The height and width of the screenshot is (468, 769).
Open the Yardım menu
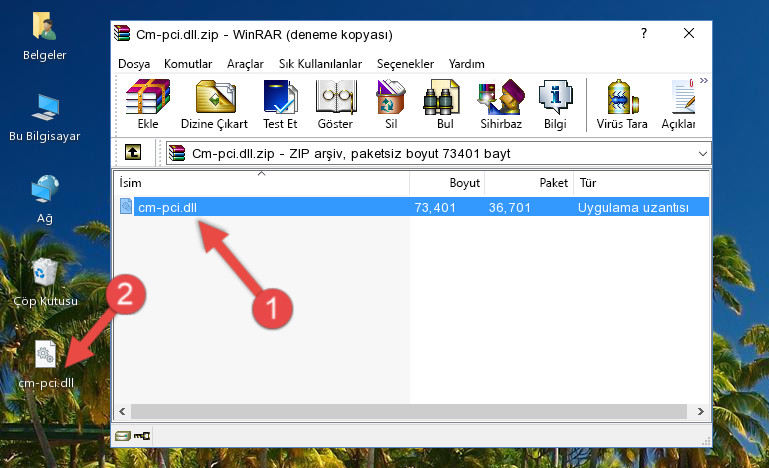tap(466, 64)
